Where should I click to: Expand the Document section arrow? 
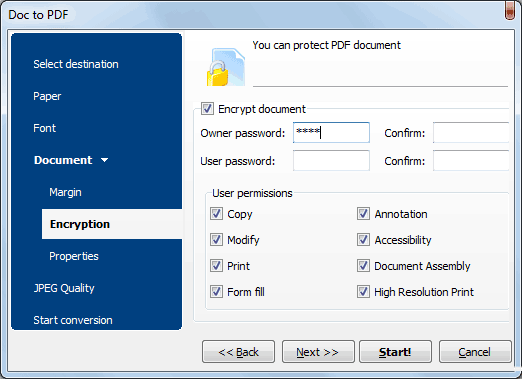(x=105, y=160)
